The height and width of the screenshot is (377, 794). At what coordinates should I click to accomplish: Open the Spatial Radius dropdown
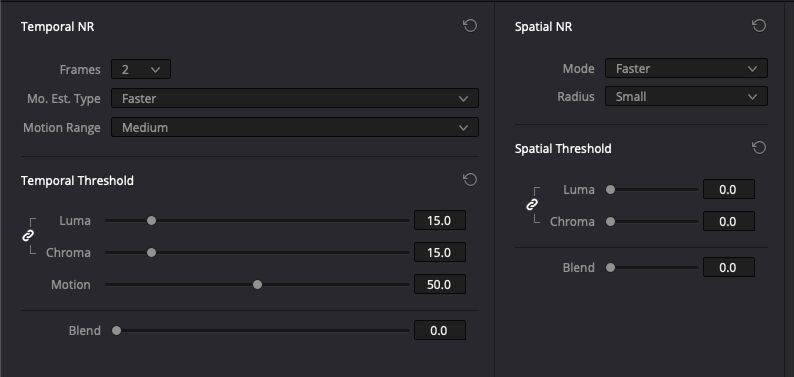pos(686,96)
